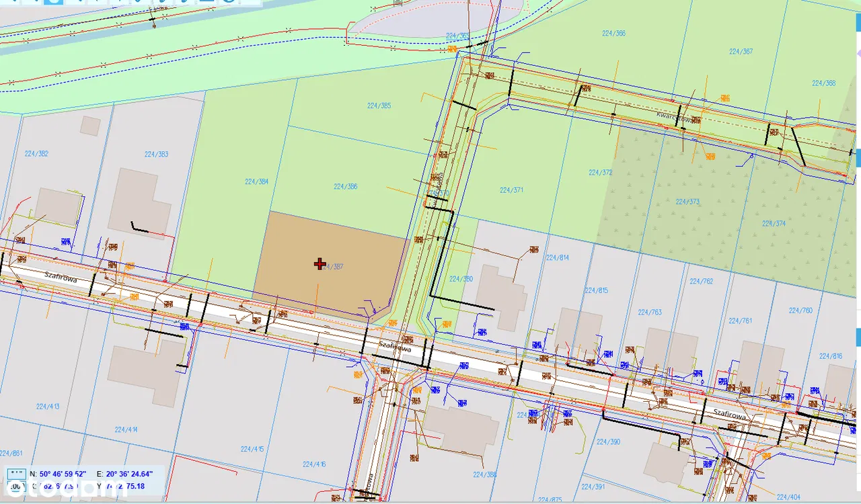Click on parcel number 224/384
This screenshot has height=504, width=861.
tap(256, 181)
